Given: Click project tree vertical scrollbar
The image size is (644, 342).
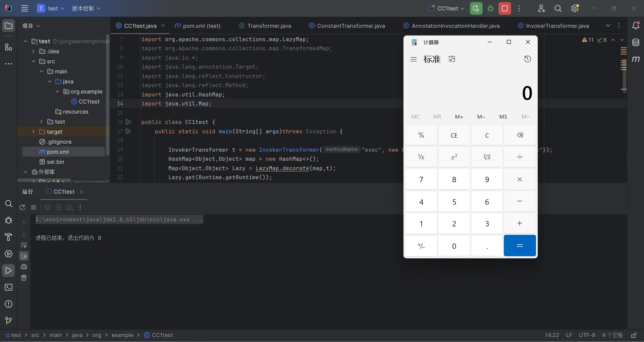Looking at the screenshot, I should point(108,95).
